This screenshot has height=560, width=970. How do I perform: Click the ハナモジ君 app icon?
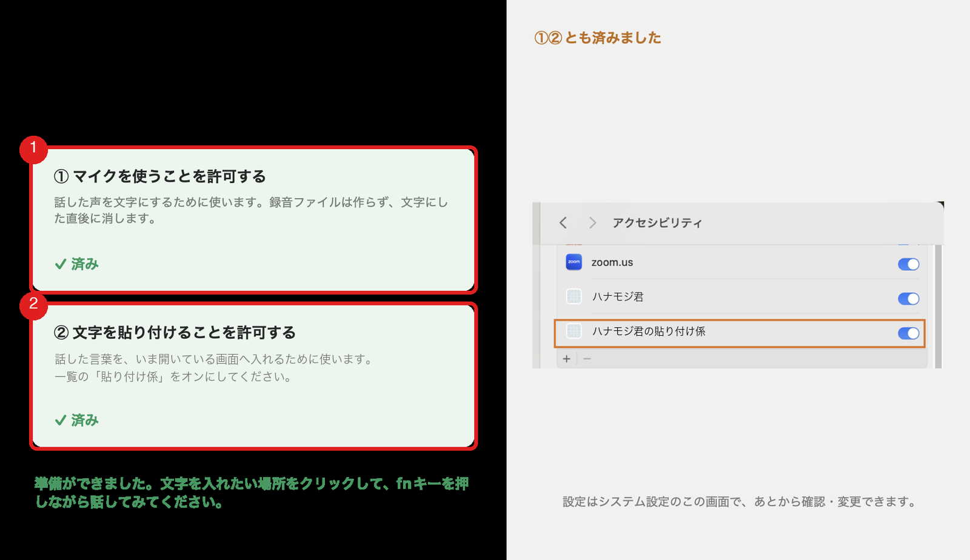[574, 296]
